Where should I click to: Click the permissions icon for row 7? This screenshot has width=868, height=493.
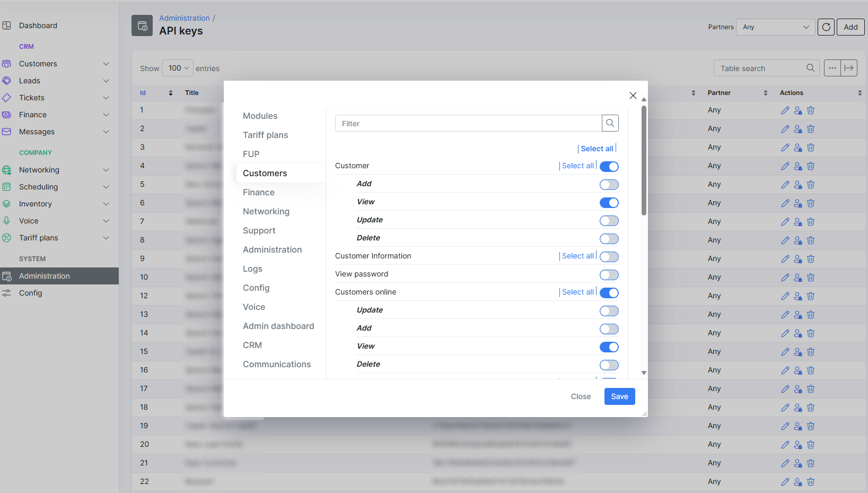click(x=798, y=222)
